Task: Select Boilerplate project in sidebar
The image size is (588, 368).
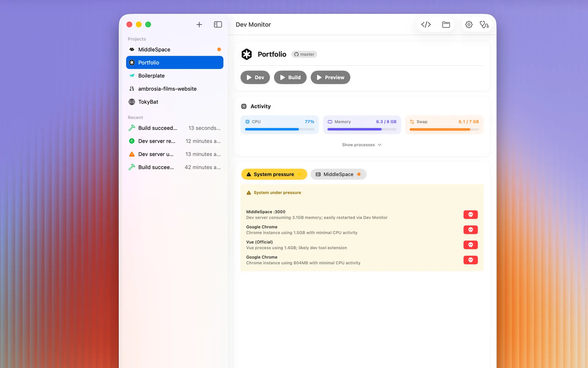Action: pyautogui.click(x=175, y=76)
